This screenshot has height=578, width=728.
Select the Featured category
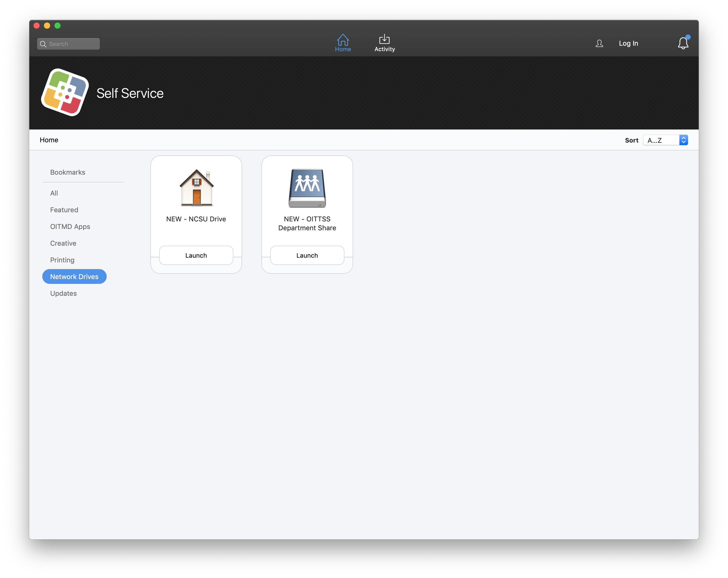tap(64, 210)
